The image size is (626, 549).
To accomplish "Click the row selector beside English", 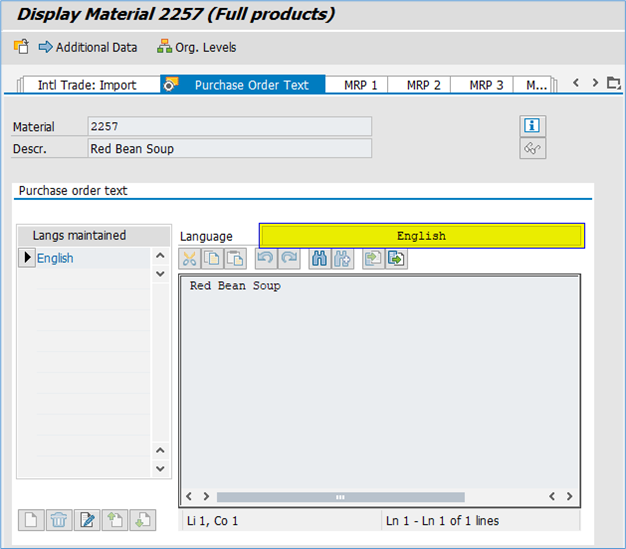I will click(27, 258).
